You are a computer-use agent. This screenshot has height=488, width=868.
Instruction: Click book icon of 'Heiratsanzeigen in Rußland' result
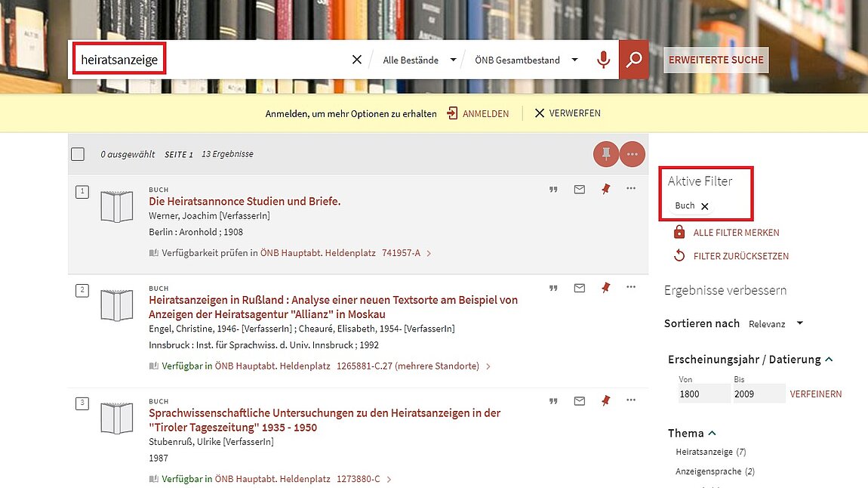pos(117,305)
